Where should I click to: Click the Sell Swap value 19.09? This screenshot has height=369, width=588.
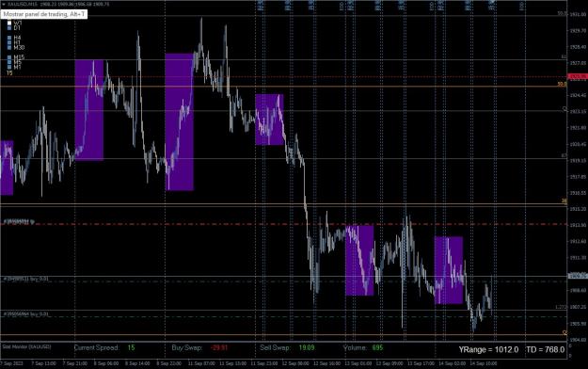307,347
